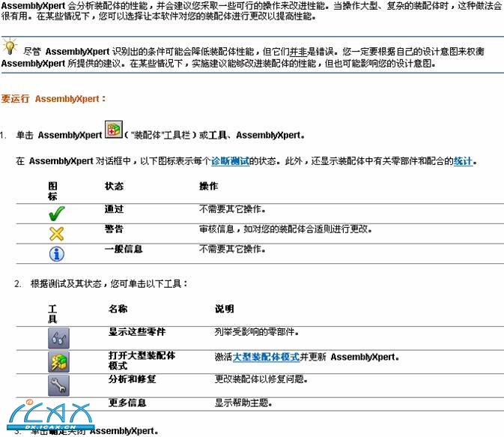Click the 根据测试及其状态 step two text

pos(109,284)
